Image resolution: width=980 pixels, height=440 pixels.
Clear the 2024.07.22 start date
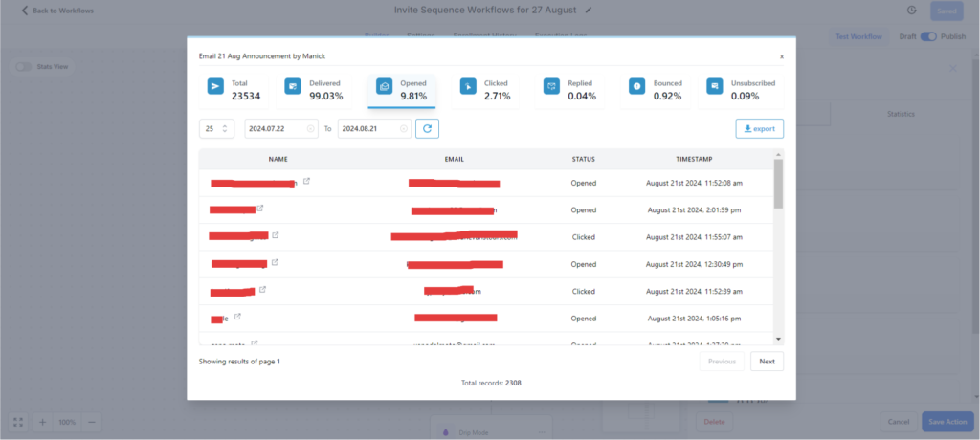click(311, 129)
